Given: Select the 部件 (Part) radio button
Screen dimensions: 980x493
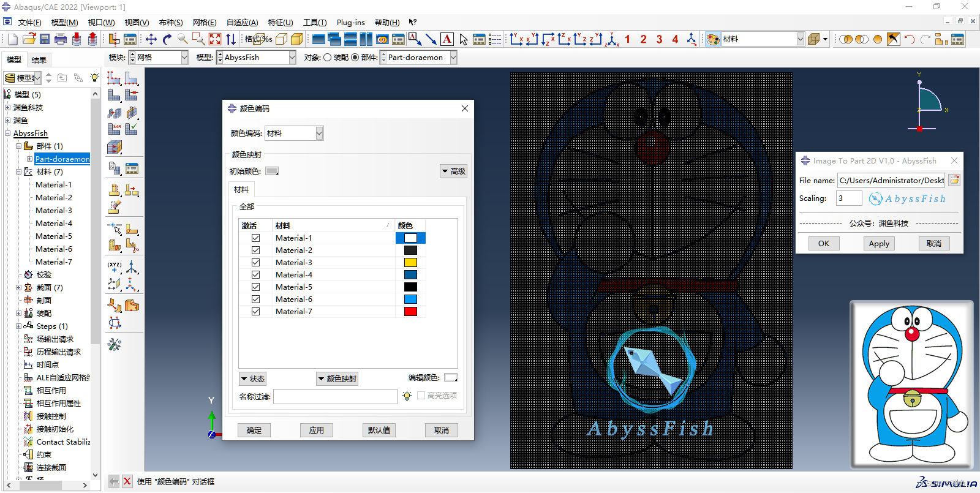Looking at the screenshot, I should coord(355,57).
